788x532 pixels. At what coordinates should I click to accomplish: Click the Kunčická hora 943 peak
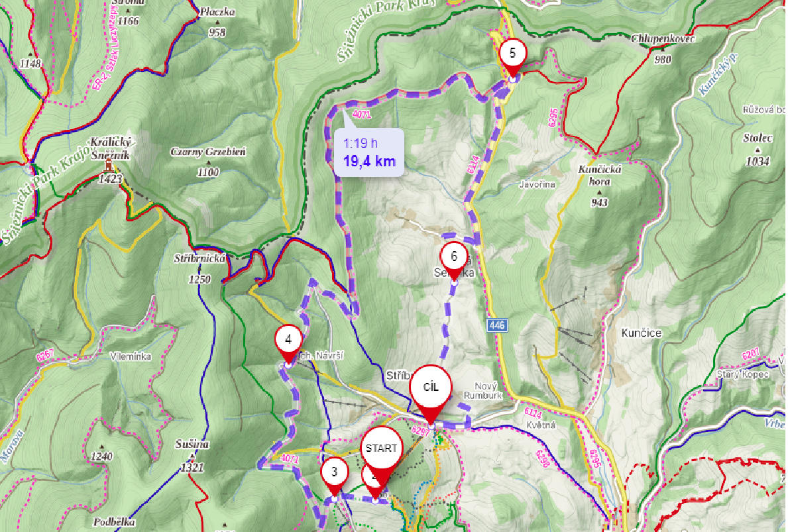(x=600, y=186)
